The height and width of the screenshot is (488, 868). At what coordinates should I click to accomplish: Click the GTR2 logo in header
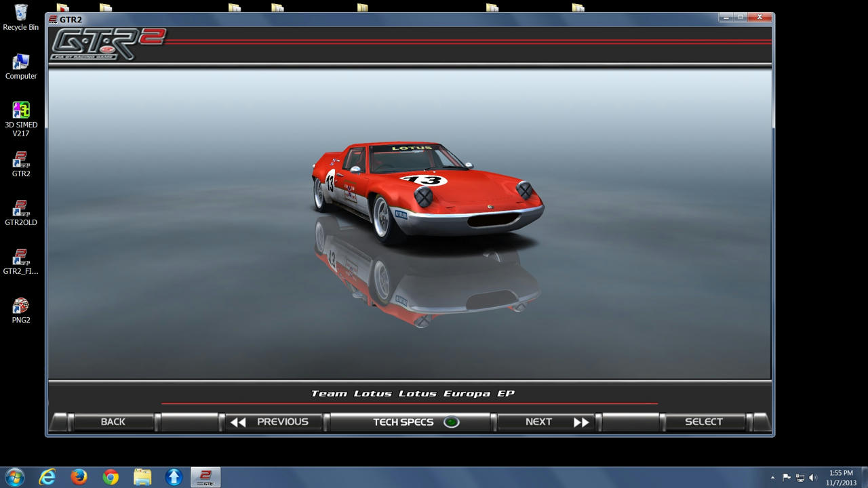108,44
